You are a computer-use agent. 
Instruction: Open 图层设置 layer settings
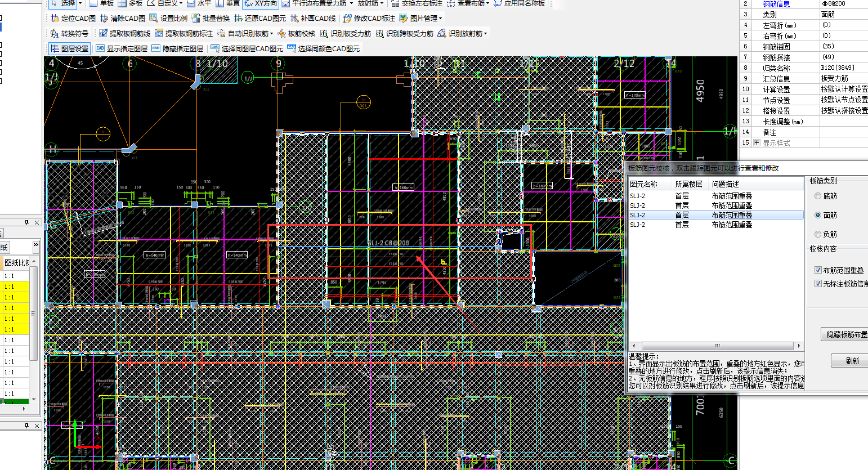click(69, 48)
